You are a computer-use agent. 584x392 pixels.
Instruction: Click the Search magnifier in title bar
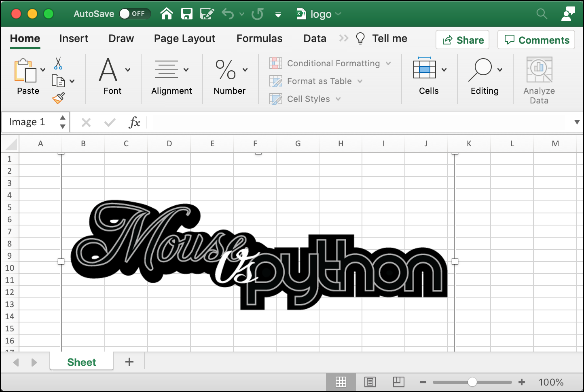(542, 14)
